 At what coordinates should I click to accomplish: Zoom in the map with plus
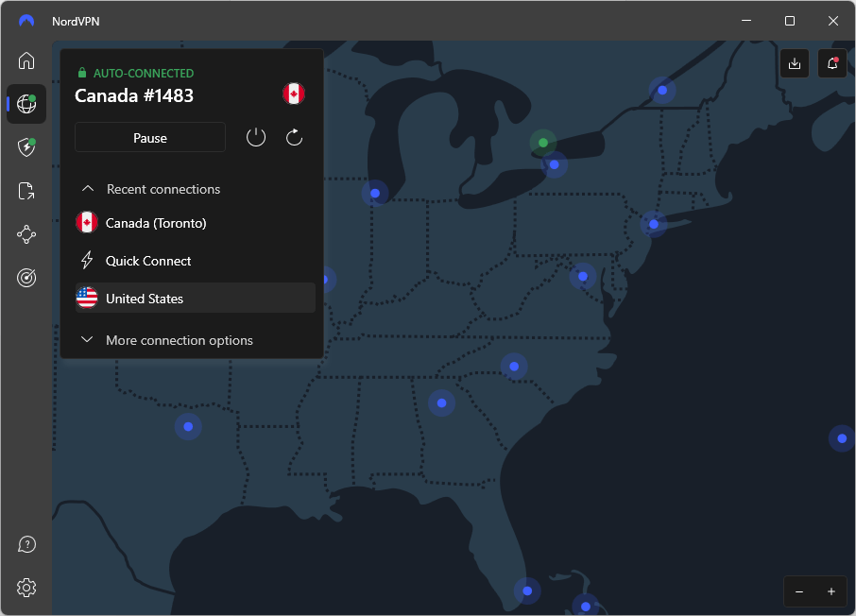[830, 591]
